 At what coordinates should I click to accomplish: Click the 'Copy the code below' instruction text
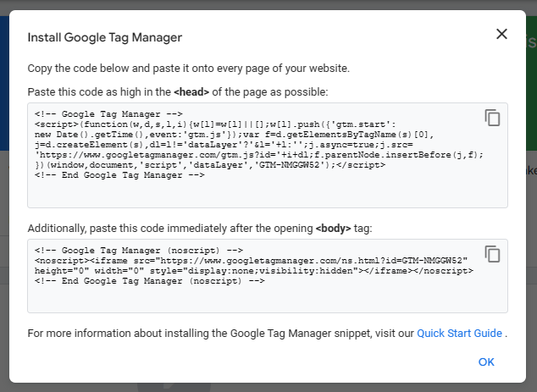click(188, 68)
